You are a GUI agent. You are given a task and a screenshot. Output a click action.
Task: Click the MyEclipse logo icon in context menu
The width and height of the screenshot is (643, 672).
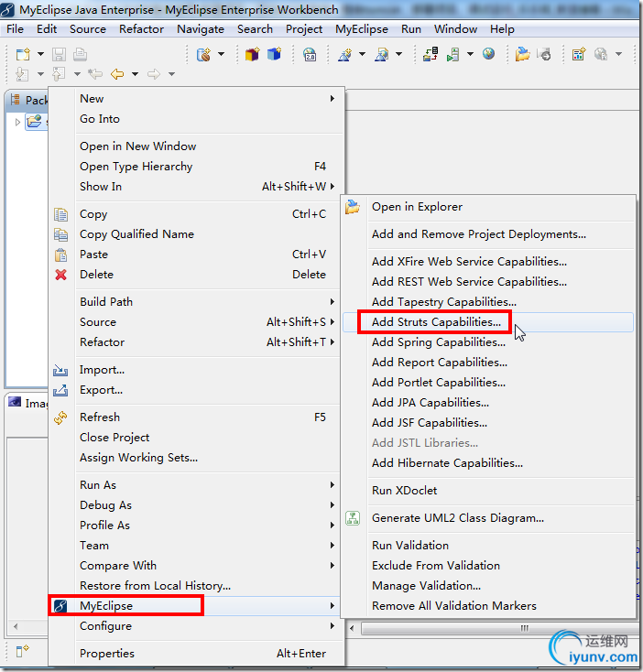click(x=60, y=606)
